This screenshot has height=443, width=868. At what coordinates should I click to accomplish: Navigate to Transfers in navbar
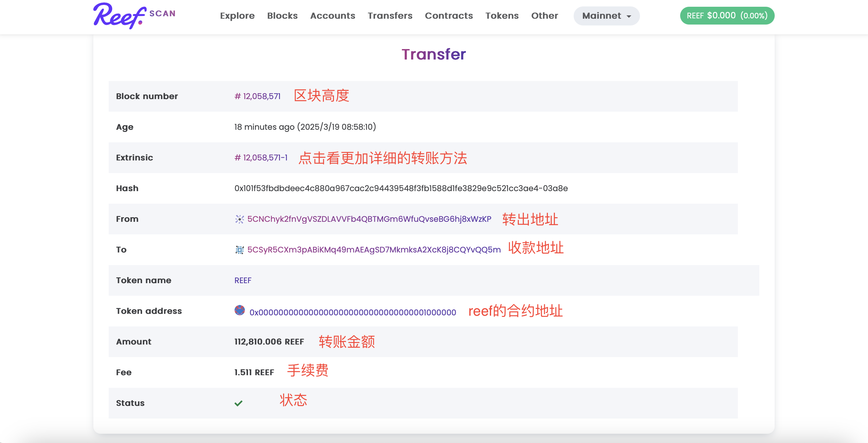[390, 16]
